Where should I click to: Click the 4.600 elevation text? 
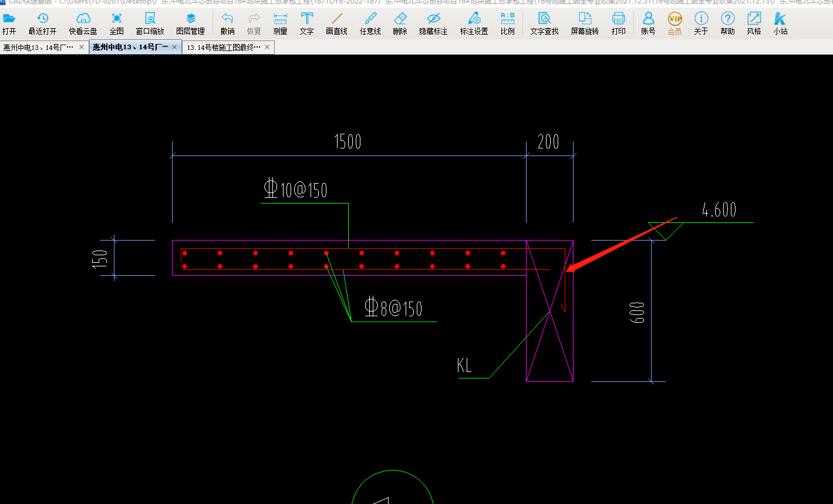point(719,210)
